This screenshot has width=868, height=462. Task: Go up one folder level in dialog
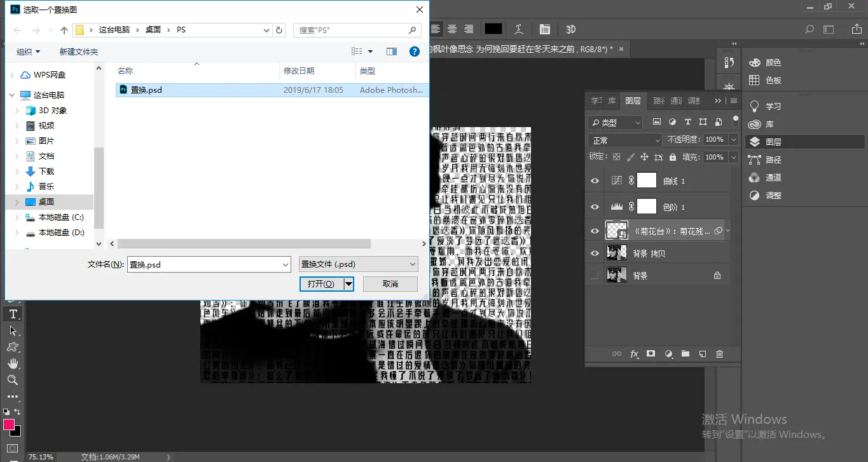64,30
